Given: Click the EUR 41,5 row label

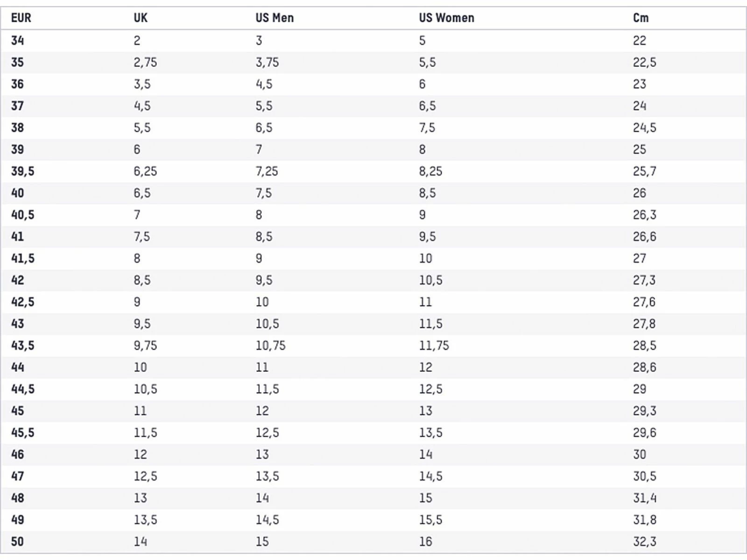Looking at the screenshot, I should click(x=23, y=259).
